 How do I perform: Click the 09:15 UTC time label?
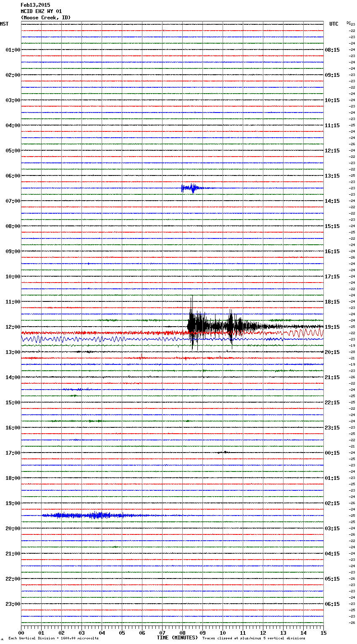coord(332,75)
